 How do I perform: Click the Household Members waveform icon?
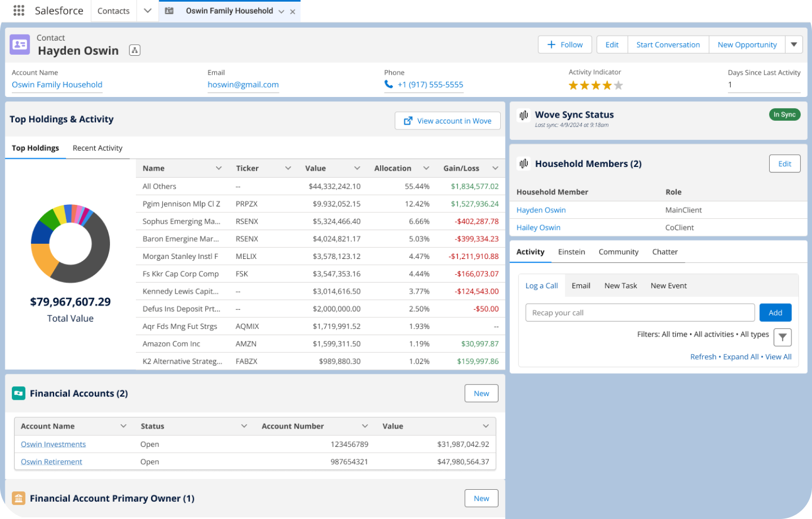[523, 163]
